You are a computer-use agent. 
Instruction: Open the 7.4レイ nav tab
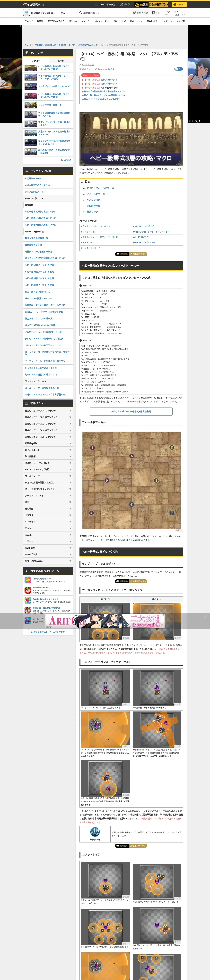(29, 21)
